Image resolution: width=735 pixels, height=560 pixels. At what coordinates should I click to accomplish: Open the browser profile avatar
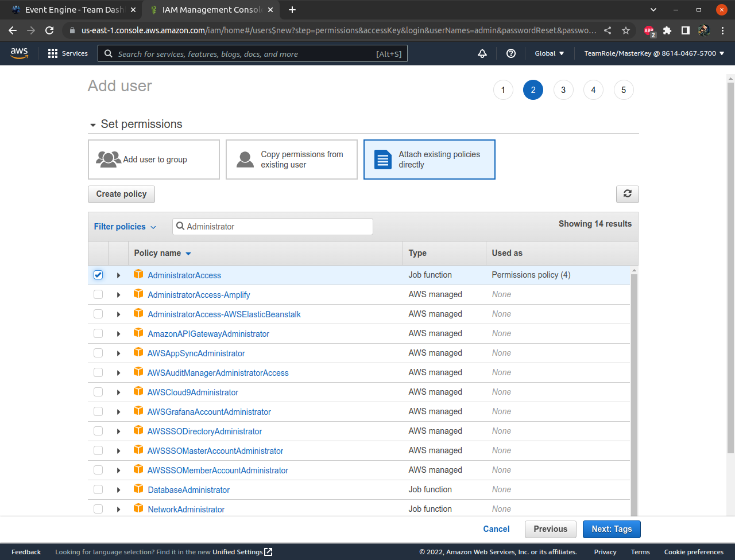[704, 30]
